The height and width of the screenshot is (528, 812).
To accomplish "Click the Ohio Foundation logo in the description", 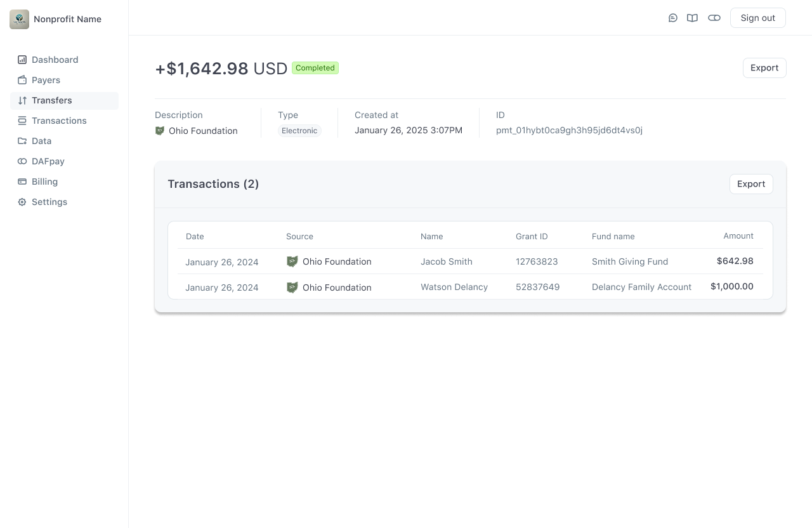I will click(x=160, y=131).
